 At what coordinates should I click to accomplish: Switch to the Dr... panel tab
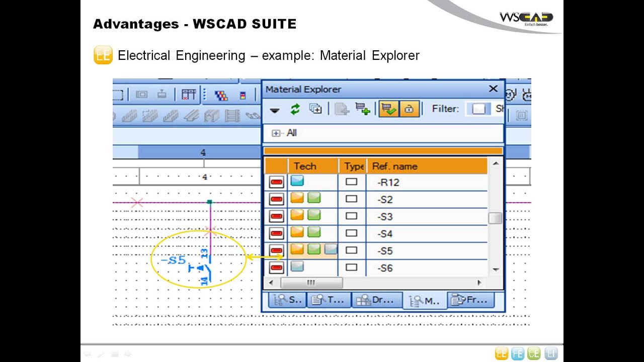[376, 300]
